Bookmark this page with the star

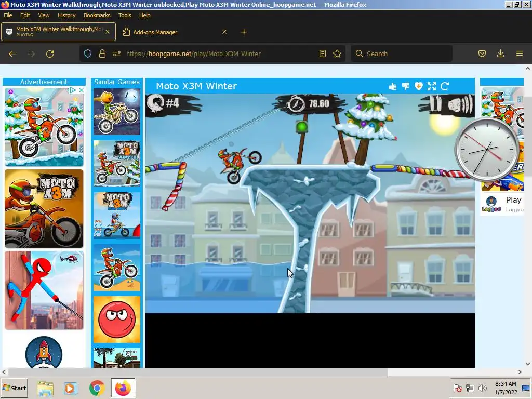[x=337, y=54]
